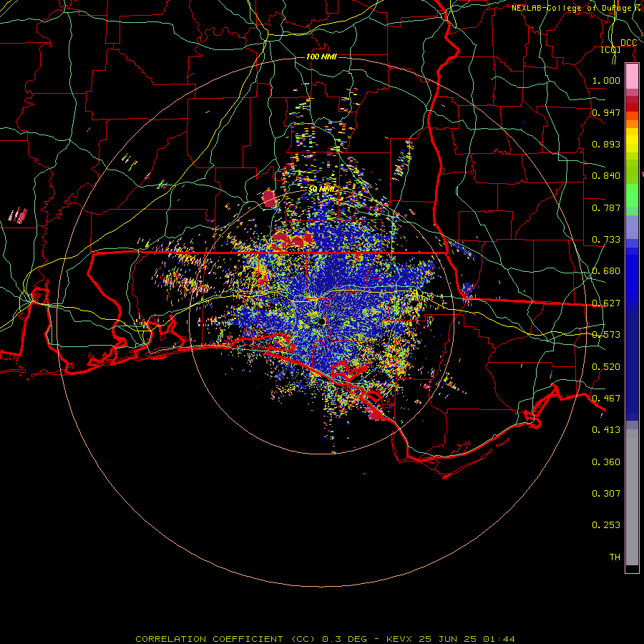Click the CORRELATION COEFFICIENT caption text

coord(209,639)
